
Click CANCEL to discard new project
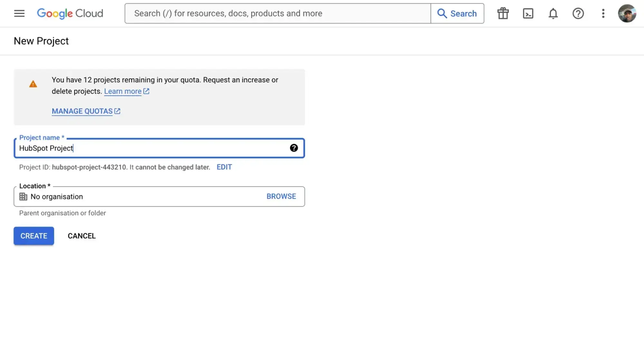click(x=82, y=236)
